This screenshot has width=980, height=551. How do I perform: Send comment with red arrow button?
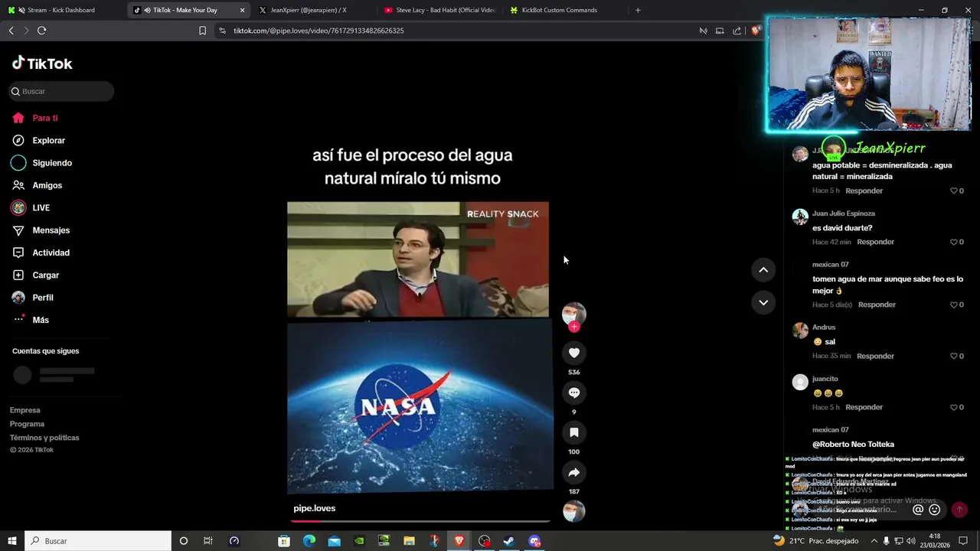(959, 510)
